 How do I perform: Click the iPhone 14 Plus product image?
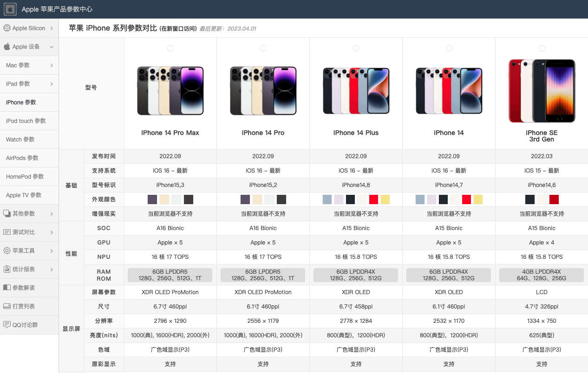(x=356, y=91)
